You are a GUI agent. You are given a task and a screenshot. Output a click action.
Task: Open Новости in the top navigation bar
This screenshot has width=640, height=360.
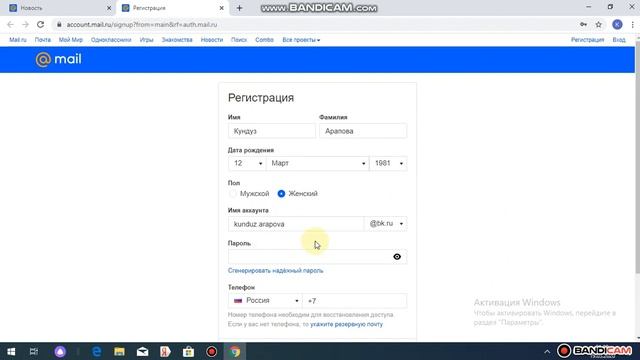212,40
